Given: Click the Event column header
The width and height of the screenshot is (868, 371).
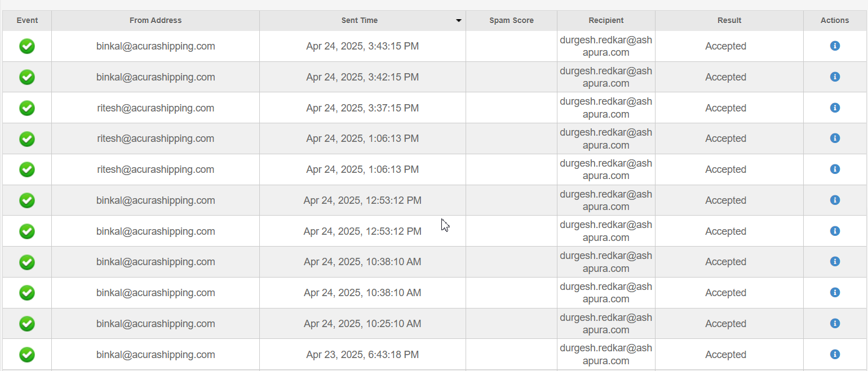Looking at the screenshot, I should (x=27, y=20).
